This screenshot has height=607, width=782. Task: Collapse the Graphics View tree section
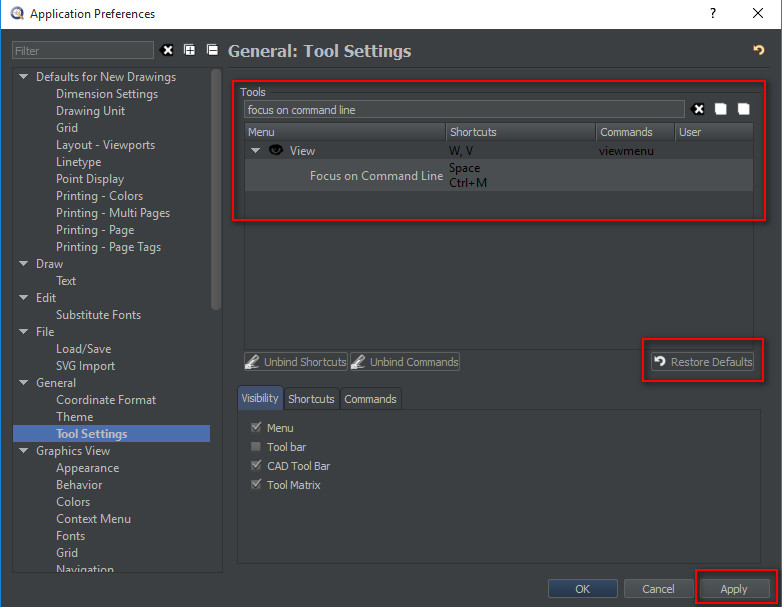(x=24, y=451)
